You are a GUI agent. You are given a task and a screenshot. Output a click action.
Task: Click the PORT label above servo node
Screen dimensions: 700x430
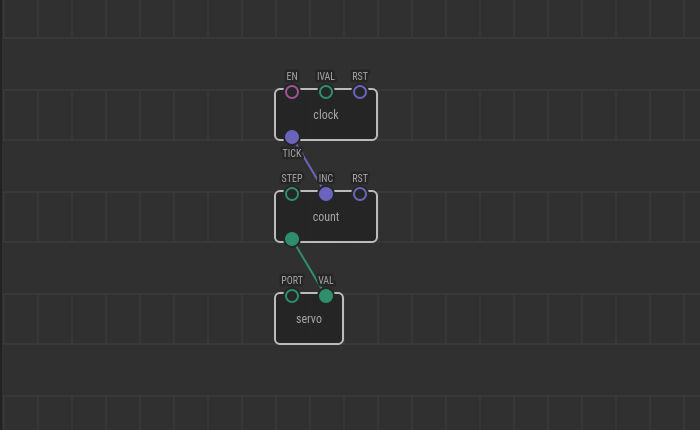292,281
